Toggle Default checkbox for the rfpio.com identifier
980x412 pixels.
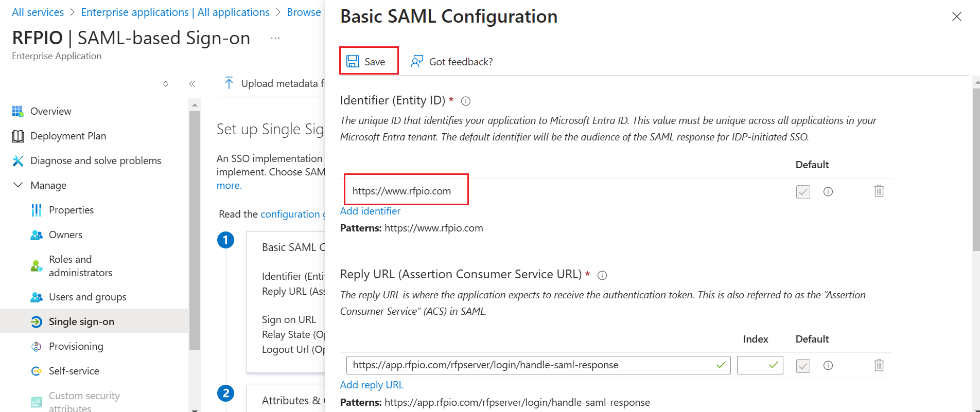[x=803, y=192]
